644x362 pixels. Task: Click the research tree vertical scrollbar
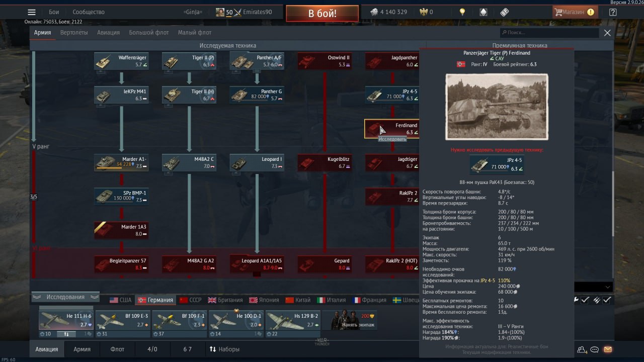[612, 204]
